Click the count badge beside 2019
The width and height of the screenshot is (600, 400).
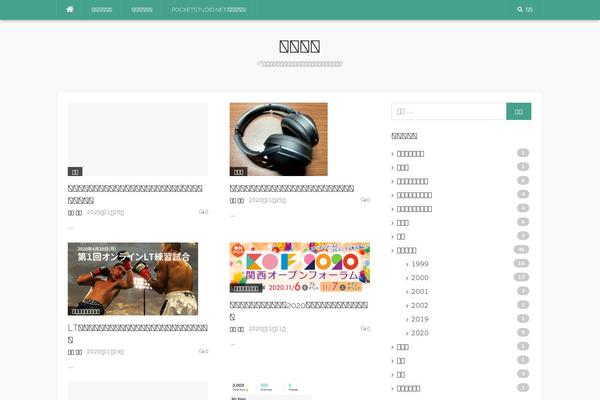pos(523,318)
